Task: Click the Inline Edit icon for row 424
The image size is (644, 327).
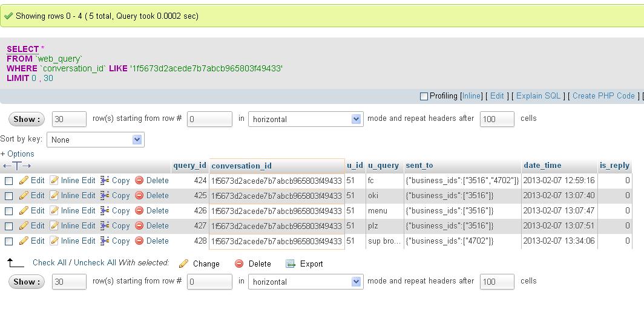Action: (54, 181)
